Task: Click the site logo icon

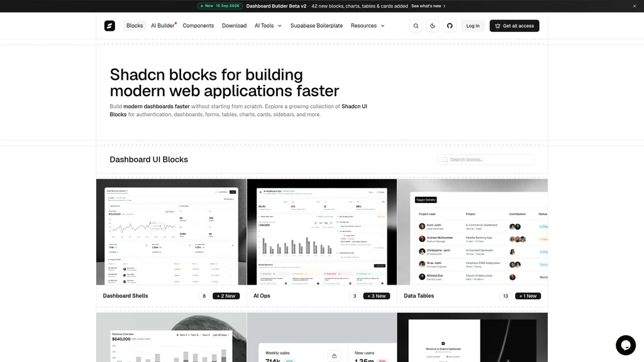Action: (x=109, y=26)
